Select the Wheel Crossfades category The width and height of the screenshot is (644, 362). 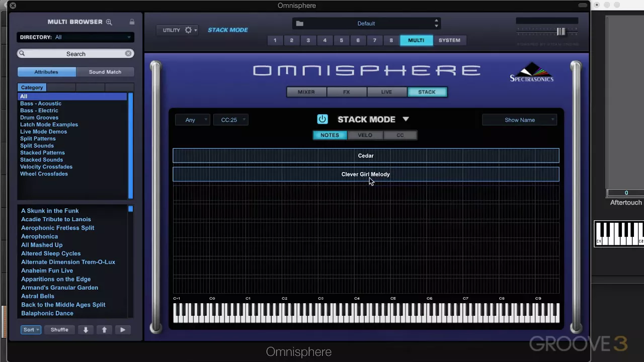(44, 174)
